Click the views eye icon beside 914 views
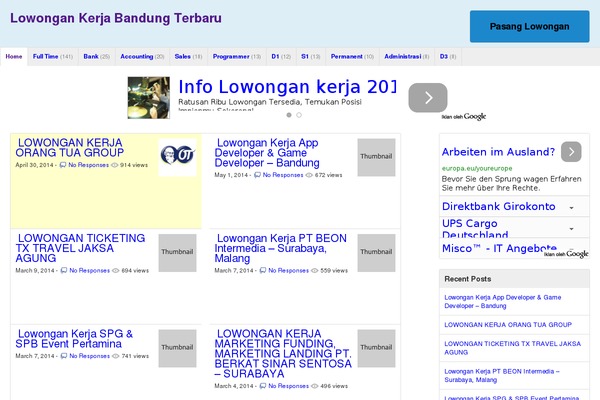 pyautogui.click(x=114, y=165)
